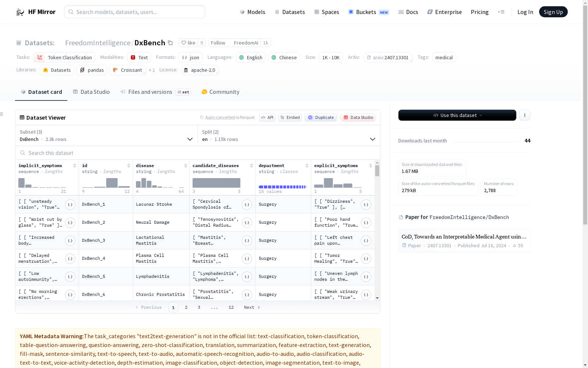Switch to Files and versions tab
The image size is (588, 368).
click(155, 92)
